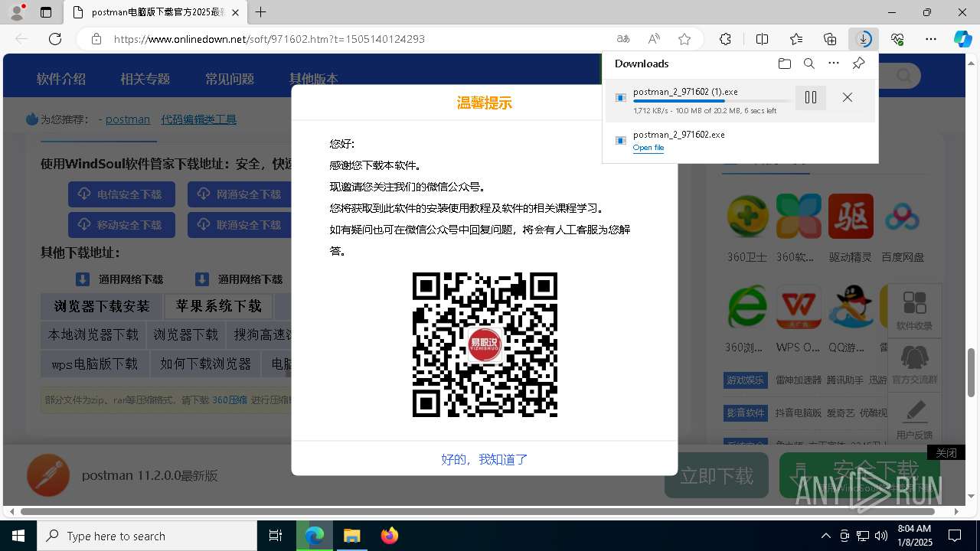Click 浏览器下载安装 tag
Viewport: 980px width, 551px height.
tap(102, 306)
